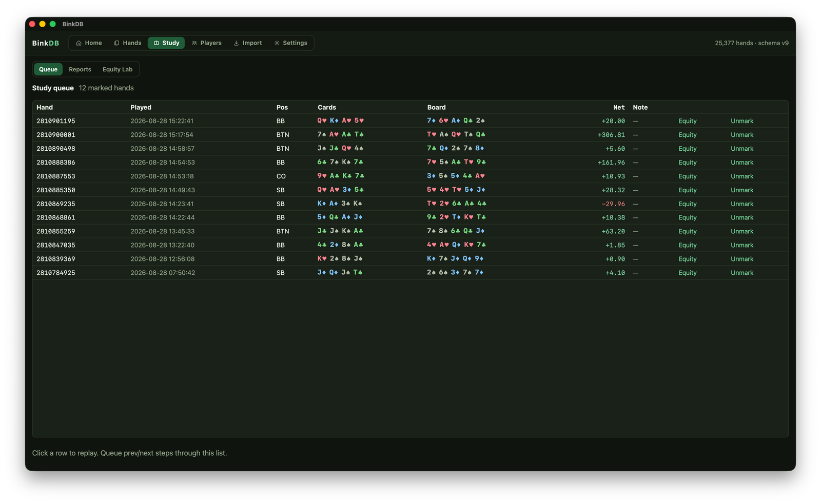Click the Hand column header
Screen dimensions: 821x504
click(45, 107)
